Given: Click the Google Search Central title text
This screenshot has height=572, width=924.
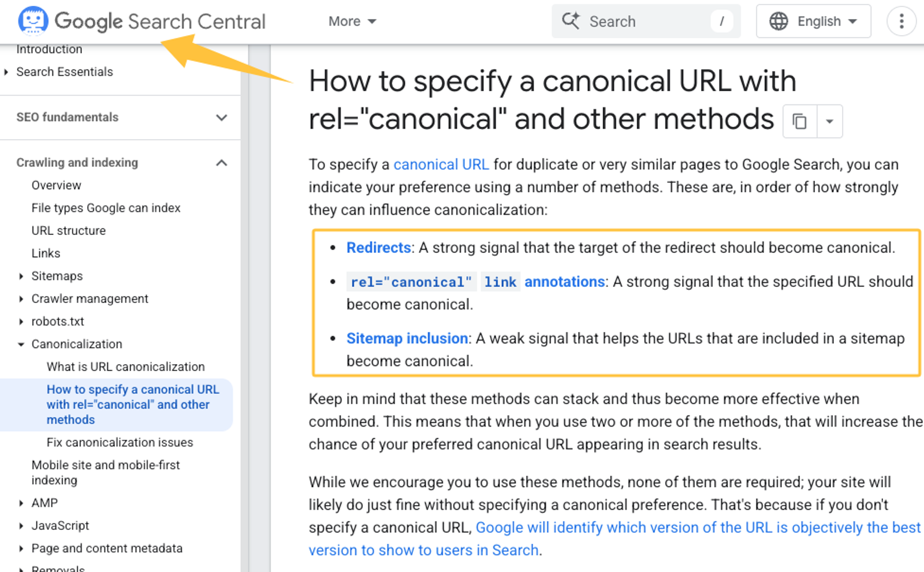Looking at the screenshot, I should pos(160,21).
